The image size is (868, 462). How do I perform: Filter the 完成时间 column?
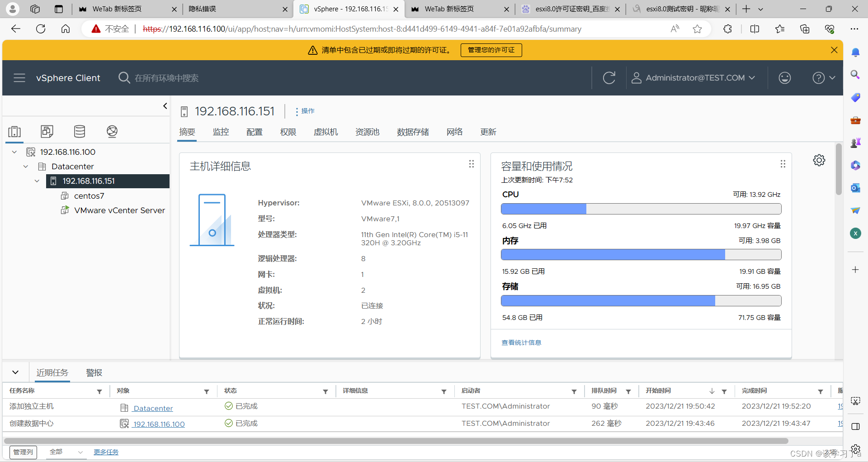[x=821, y=392]
